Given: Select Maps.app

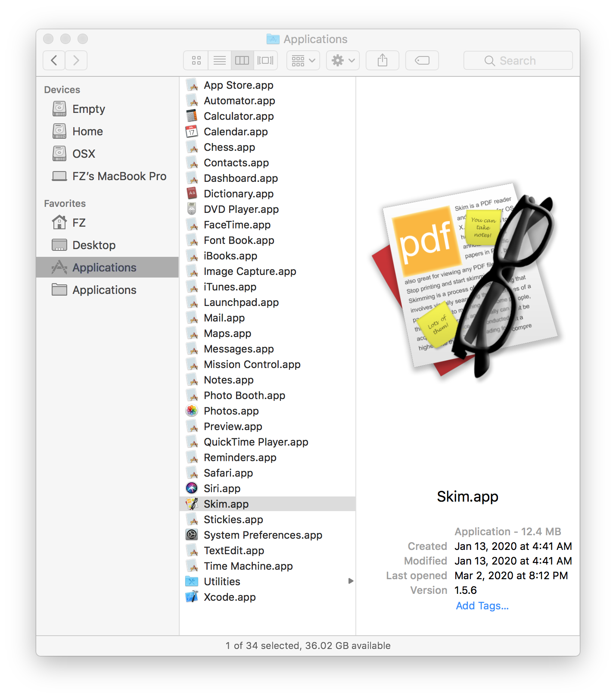Looking at the screenshot, I should [268, 333].
